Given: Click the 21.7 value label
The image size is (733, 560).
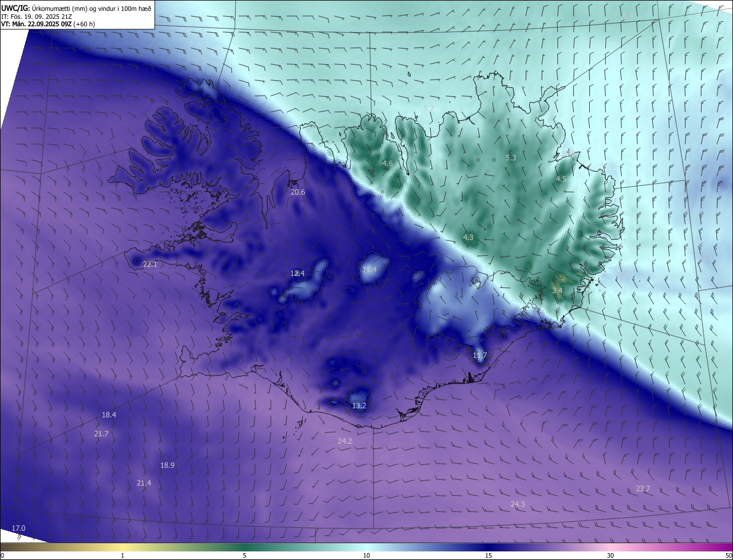Looking at the screenshot, I should click(x=101, y=434).
